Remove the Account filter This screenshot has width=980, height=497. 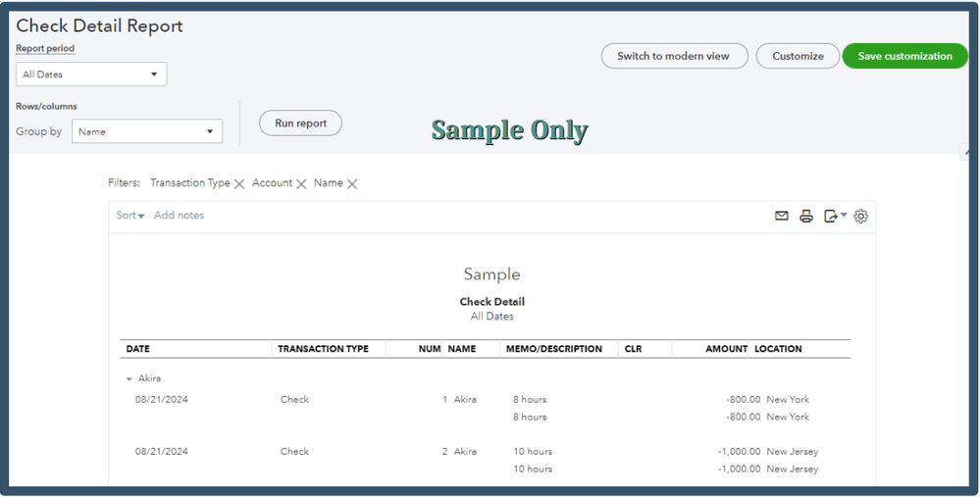(301, 183)
